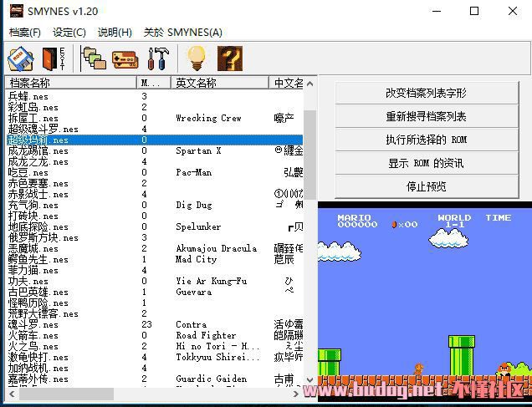This screenshot has width=532, height=407.
Task: Sort by the 档案名称 column header
Action: pyautogui.click(x=71, y=83)
